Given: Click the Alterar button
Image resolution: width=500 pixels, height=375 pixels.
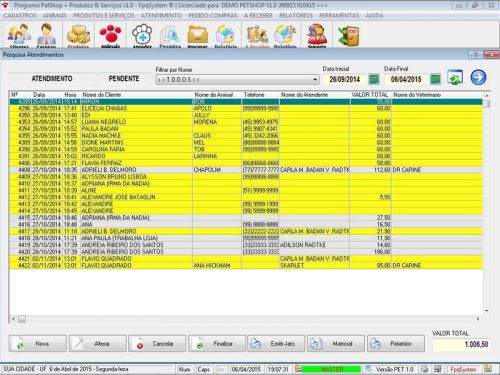Looking at the screenshot, I should (x=98, y=343).
